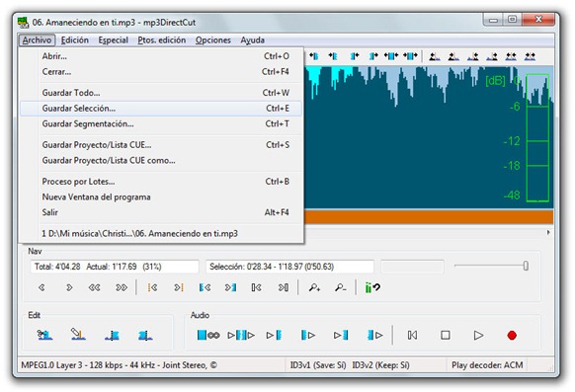Image resolution: width=575 pixels, height=392 pixels.
Task: Click the green bars undo-arrow icon
Action: point(372,287)
